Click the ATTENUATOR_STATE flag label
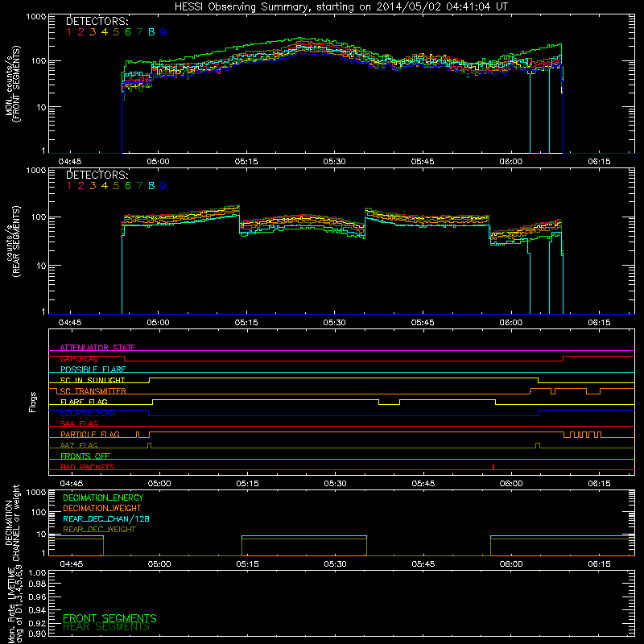The width and height of the screenshot is (644, 644). (97, 348)
